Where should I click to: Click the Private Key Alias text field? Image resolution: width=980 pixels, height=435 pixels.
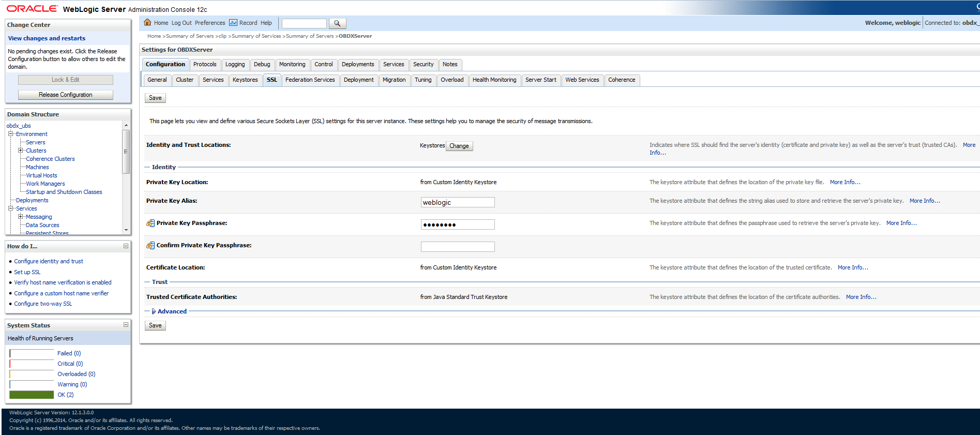(457, 202)
